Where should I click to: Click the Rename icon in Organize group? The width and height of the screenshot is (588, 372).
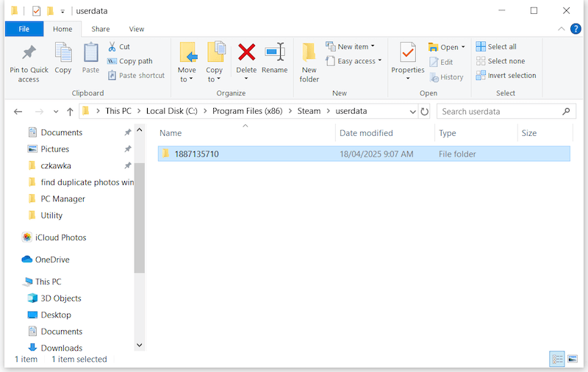coord(275,53)
